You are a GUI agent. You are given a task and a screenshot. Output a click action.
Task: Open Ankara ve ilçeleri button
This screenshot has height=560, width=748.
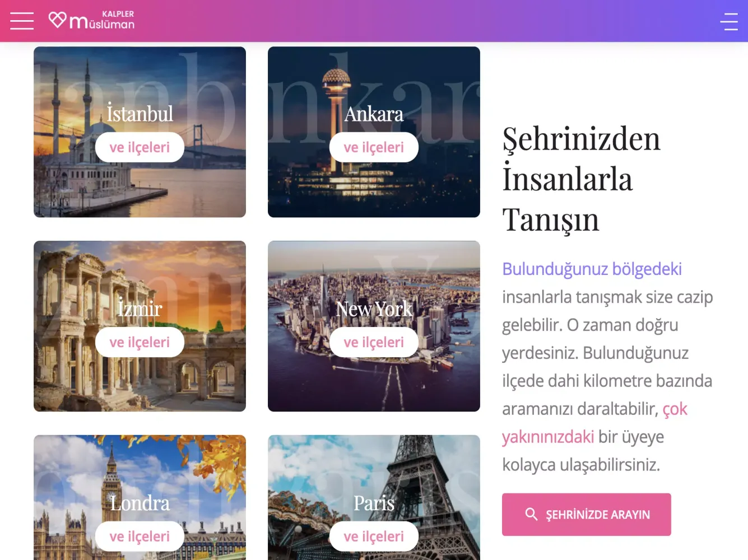point(374,147)
